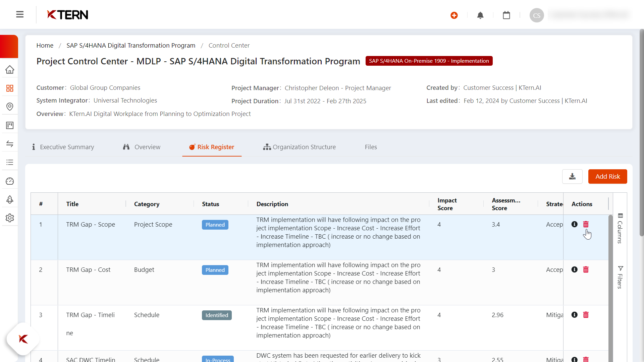Viewport: 644px width, 362px height.
Task: View info for TRM Gap - Scope risk
Action: pos(575,224)
